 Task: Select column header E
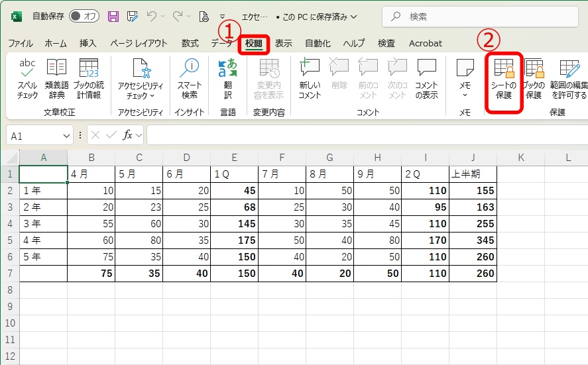click(234, 157)
